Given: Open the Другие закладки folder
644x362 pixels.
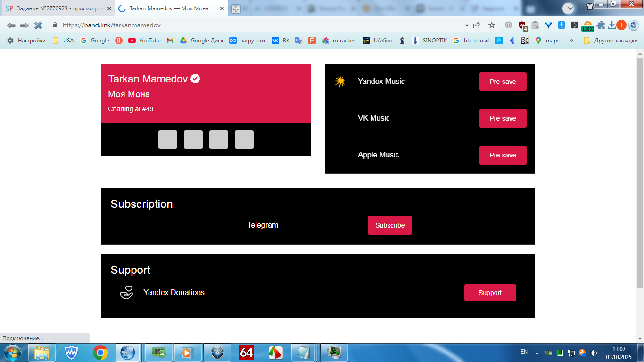Looking at the screenshot, I should coord(611,41).
